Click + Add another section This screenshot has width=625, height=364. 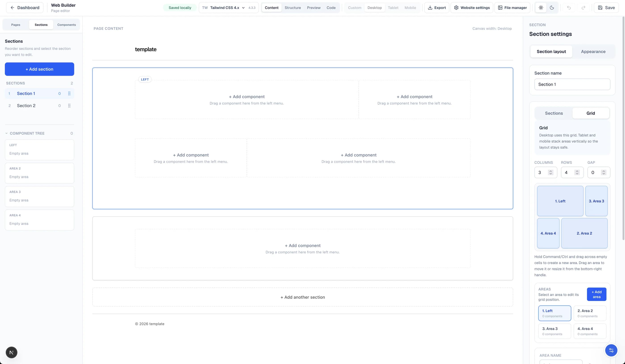pos(303,297)
